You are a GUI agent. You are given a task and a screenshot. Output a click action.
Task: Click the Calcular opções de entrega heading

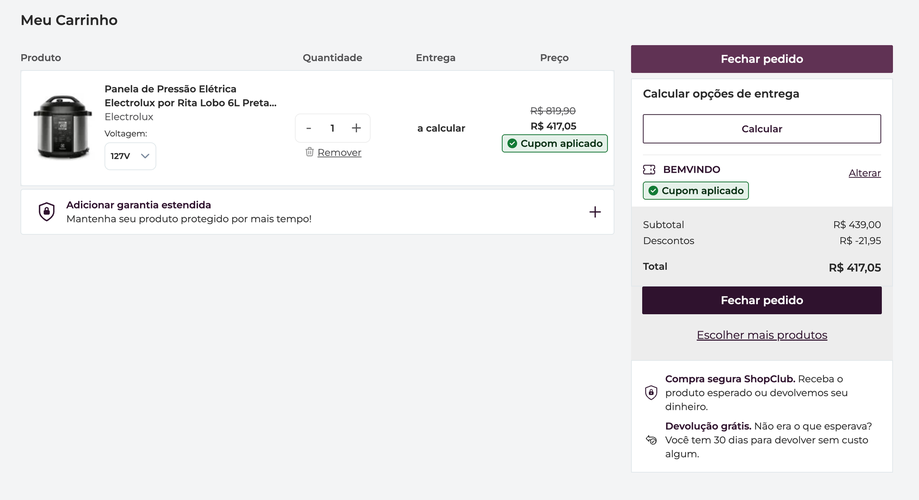point(721,94)
